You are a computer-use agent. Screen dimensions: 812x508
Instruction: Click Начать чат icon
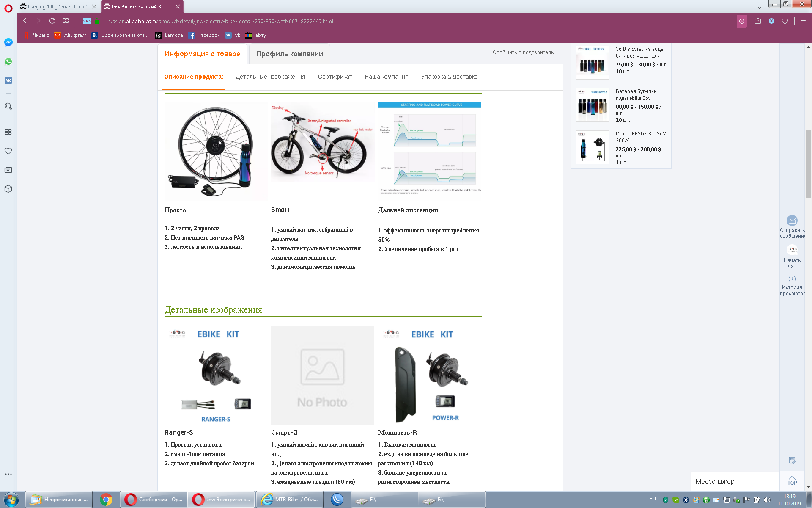coord(792,250)
